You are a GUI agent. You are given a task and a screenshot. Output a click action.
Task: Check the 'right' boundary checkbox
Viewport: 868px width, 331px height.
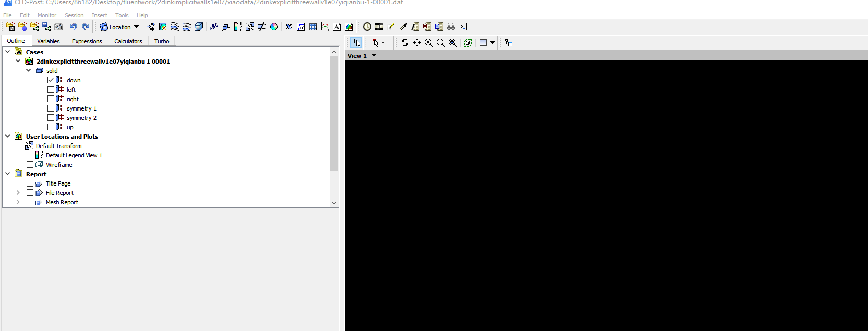pos(51,99)
